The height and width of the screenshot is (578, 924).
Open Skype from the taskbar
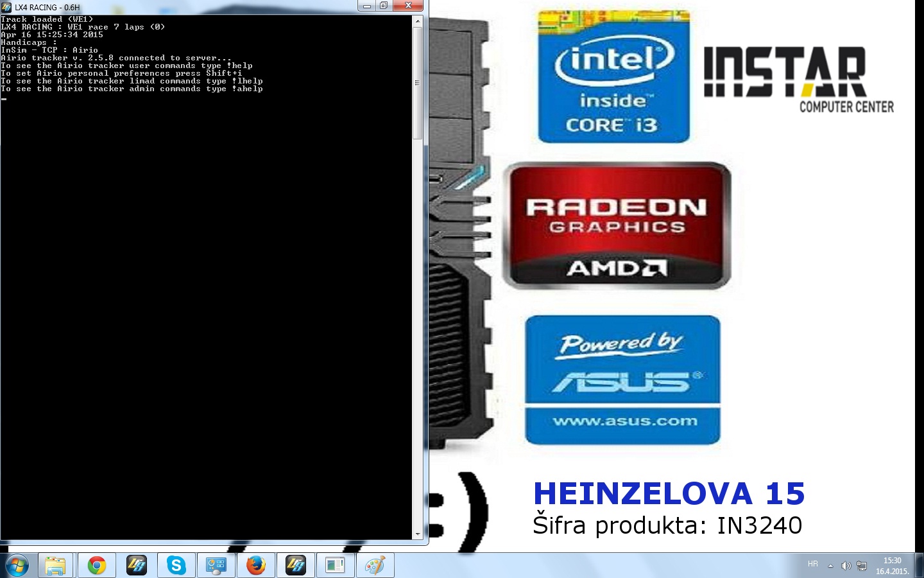[176, 566]
